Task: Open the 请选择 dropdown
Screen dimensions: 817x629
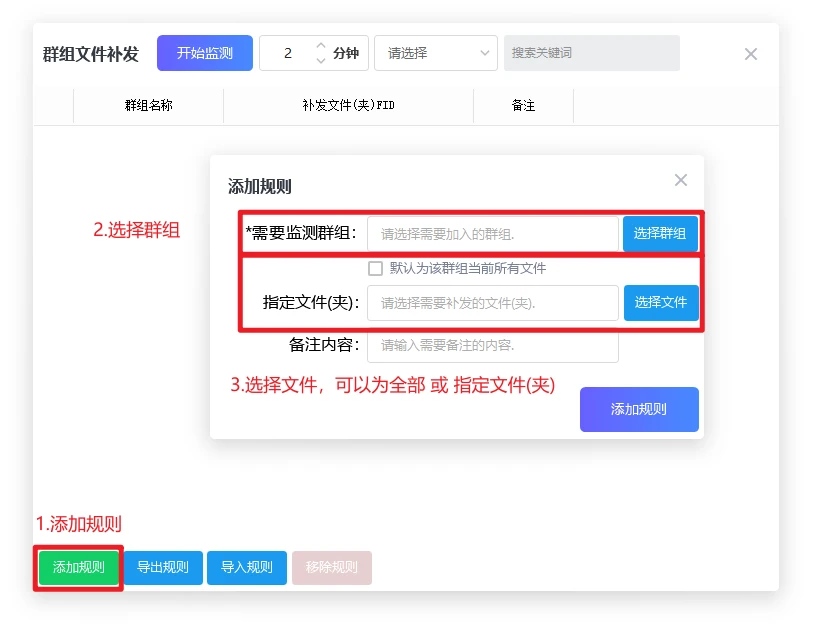Action: 435,53
